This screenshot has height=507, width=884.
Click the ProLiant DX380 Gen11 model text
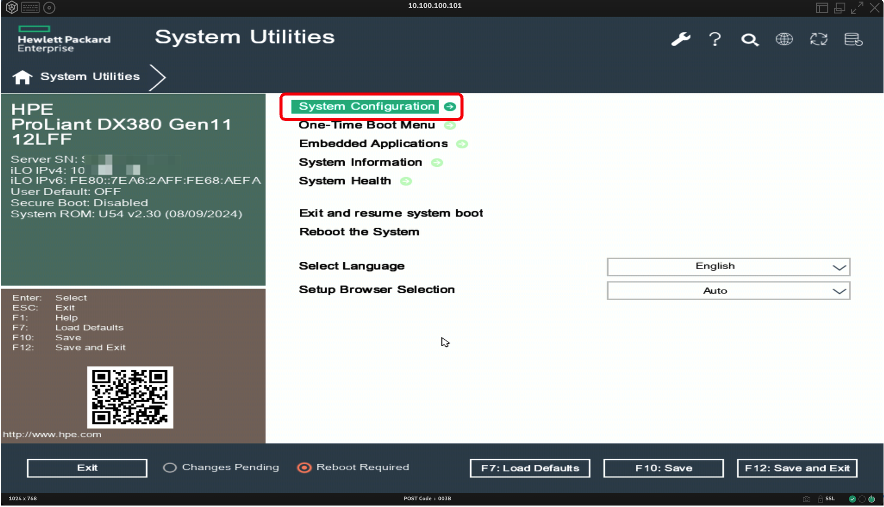click(121, 125)
